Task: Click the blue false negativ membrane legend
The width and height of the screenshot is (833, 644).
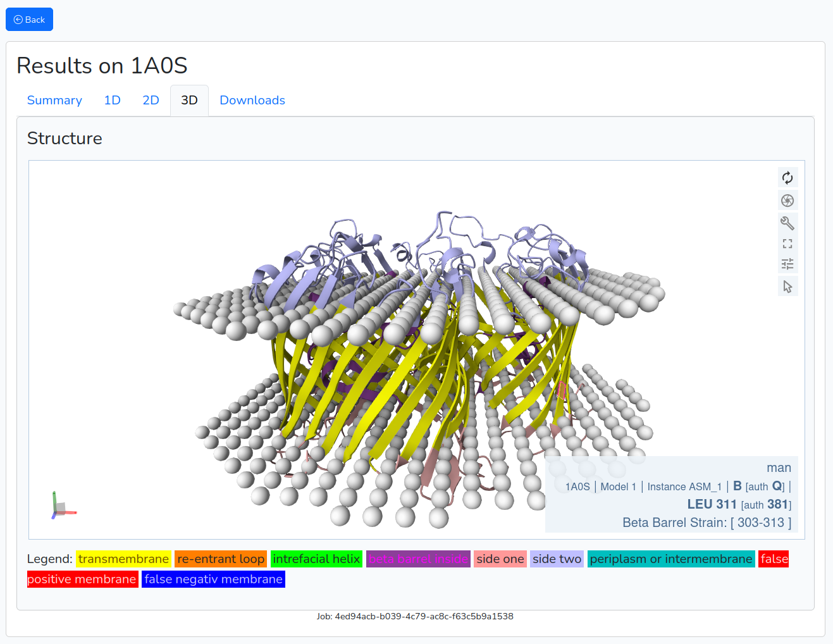Action: pyautogui.click(x=213, y=579)
